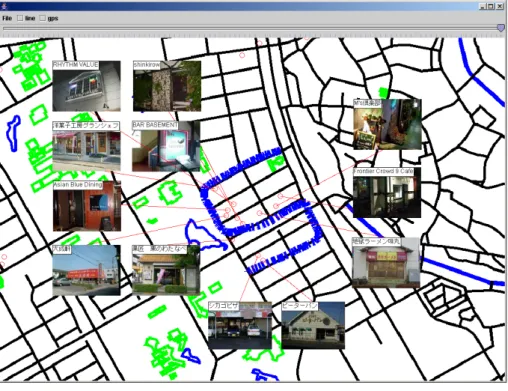Image resolution: width=508 pixels, height=391 pixels.
Task: Click the 洋菓子工房グランシェフ shop photo
Action: point(87,147)
